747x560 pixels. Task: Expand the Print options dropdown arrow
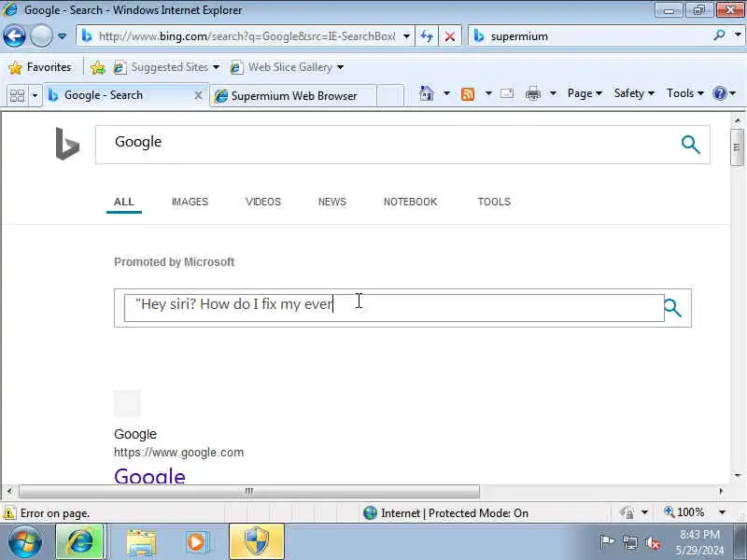(553, 93)
